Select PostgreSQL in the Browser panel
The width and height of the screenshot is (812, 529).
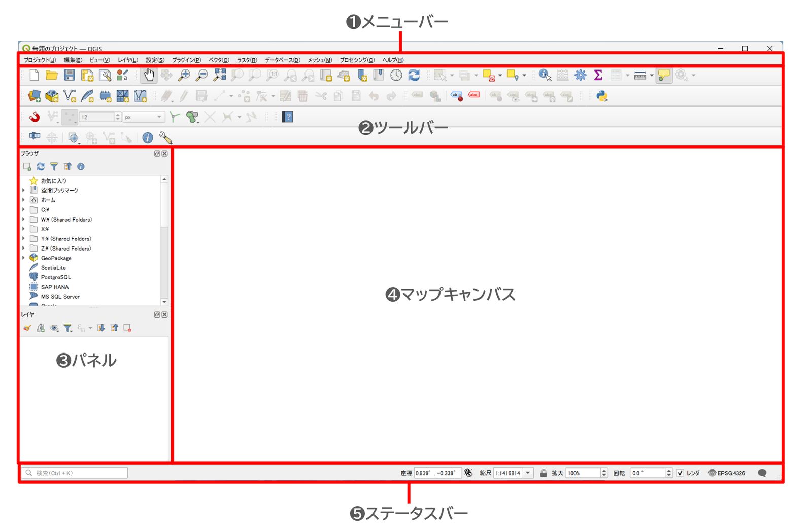point(56,277)
